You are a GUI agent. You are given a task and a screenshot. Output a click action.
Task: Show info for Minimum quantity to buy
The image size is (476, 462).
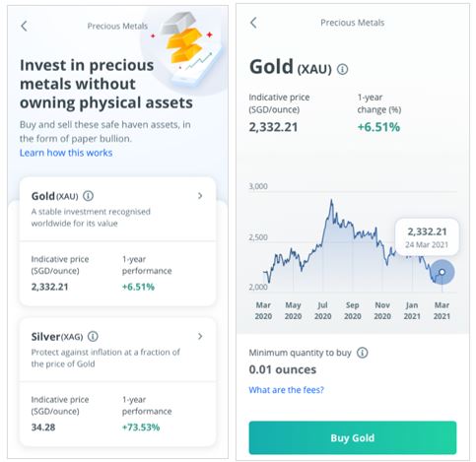click(362, 353)
